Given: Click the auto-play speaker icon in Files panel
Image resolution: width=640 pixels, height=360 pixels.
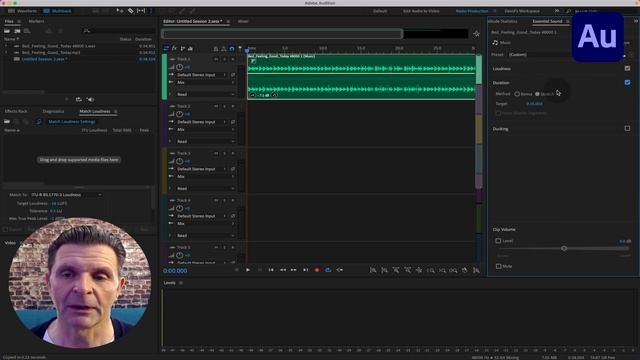Looking at the screenshot, I should pos(91,99).
